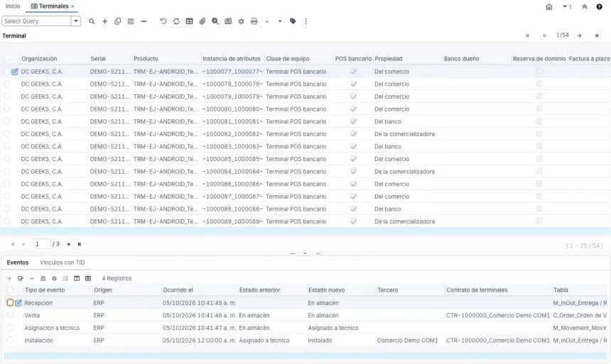
Task: Open the Select Query dropdown arrow
Action: [x=76, y=21]
